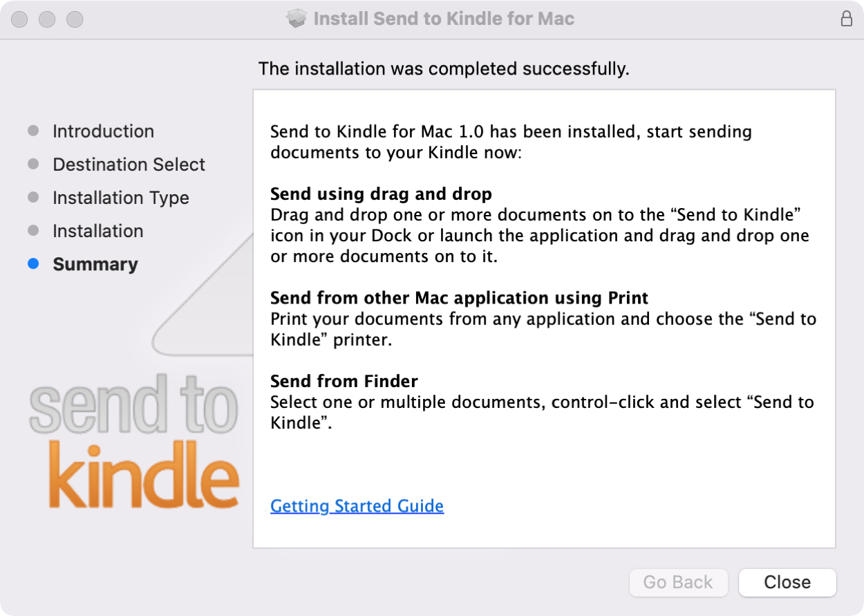Click the installation completed successfully message
Image resolution: width=864 pixels, height=616 pixels.
(444, 68)
